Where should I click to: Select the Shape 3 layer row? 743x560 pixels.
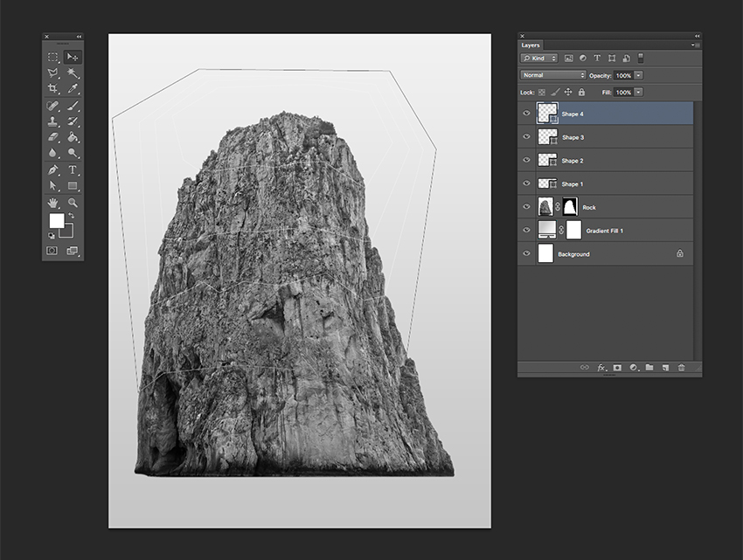tap(606, 137)
